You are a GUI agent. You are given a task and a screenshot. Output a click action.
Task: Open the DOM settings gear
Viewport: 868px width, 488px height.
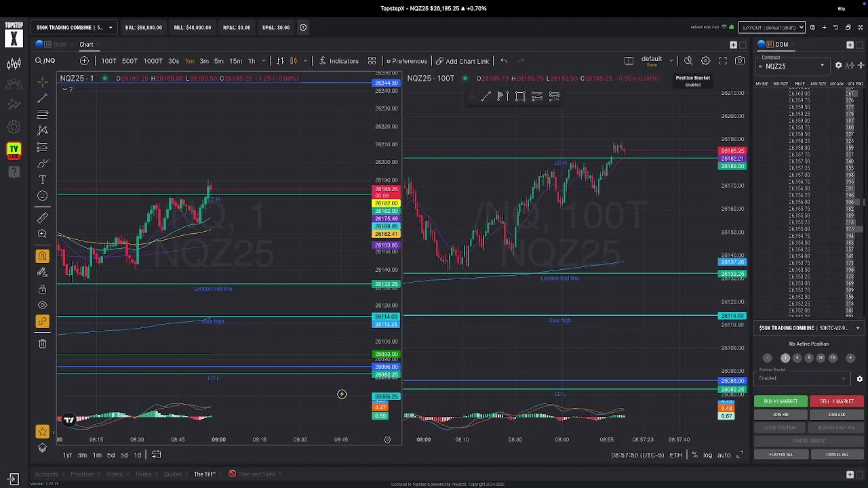(838, 65)
